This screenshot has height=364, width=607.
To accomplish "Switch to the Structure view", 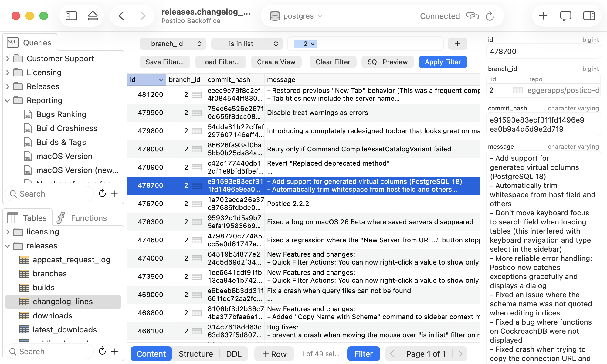I will tap(196, 354).
